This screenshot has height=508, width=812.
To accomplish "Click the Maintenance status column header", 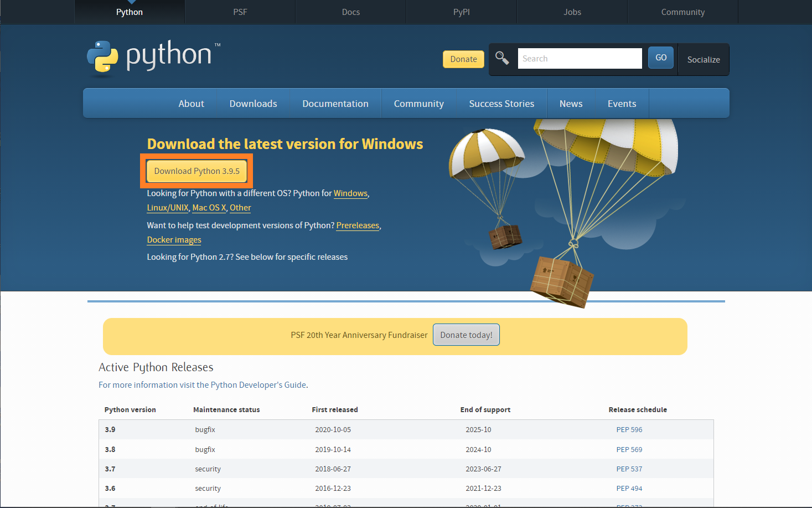I will 226,410.
